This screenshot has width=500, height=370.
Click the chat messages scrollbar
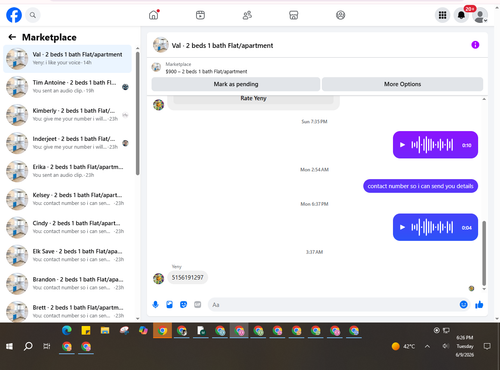(x=484, y=253)
